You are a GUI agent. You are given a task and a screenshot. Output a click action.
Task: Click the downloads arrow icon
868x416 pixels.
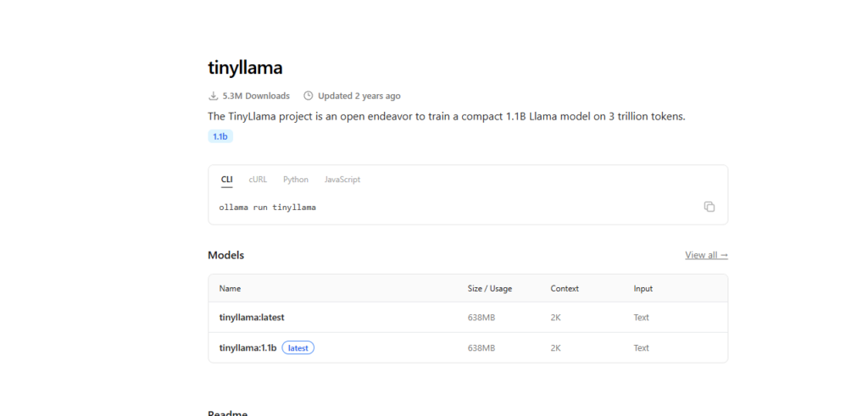pyautogui.click(x=213, y=96)
